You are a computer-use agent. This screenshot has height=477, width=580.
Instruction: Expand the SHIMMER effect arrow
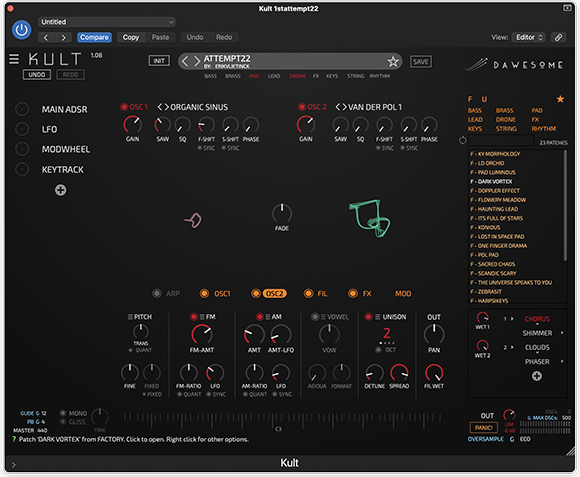pos(562,333)
